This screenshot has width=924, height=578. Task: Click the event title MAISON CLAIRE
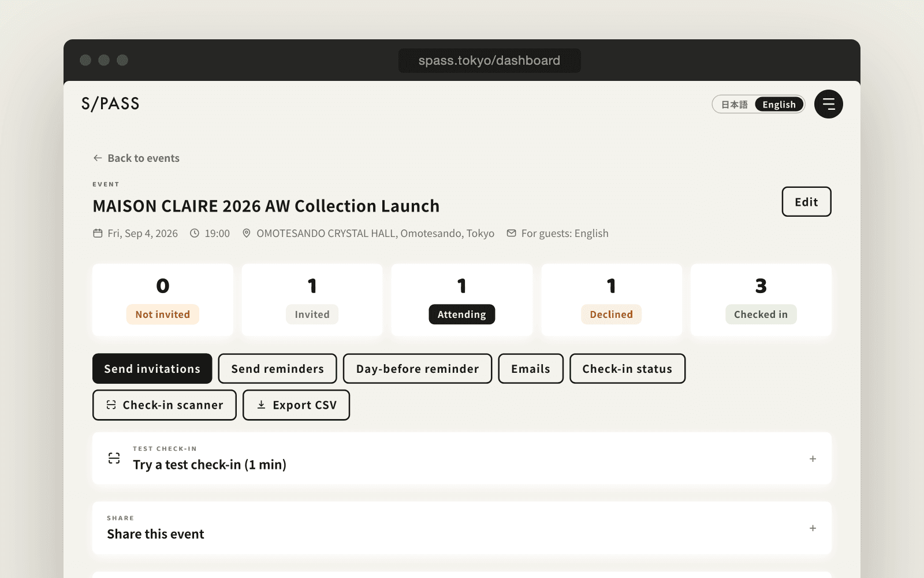point(266,206)
